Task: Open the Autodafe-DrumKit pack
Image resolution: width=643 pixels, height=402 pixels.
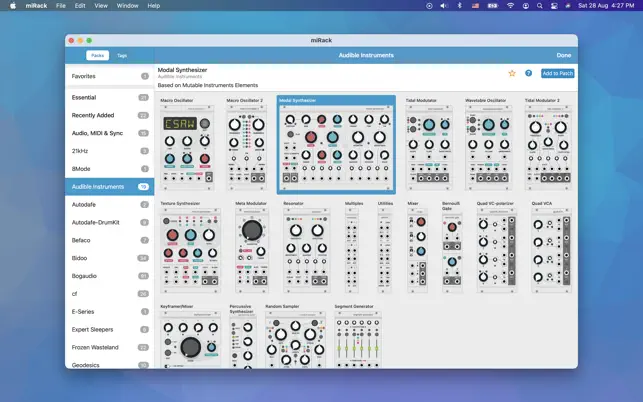Action: tap(109, 222)
